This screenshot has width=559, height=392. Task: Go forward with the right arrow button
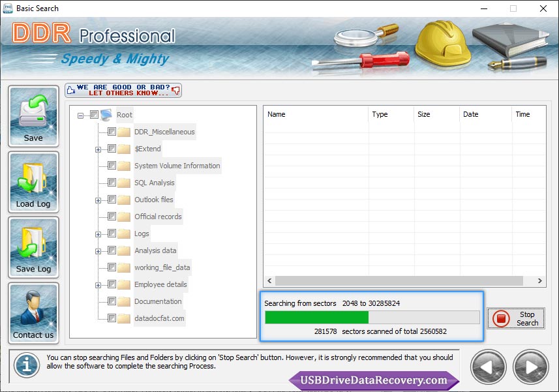tap(531, 367)
